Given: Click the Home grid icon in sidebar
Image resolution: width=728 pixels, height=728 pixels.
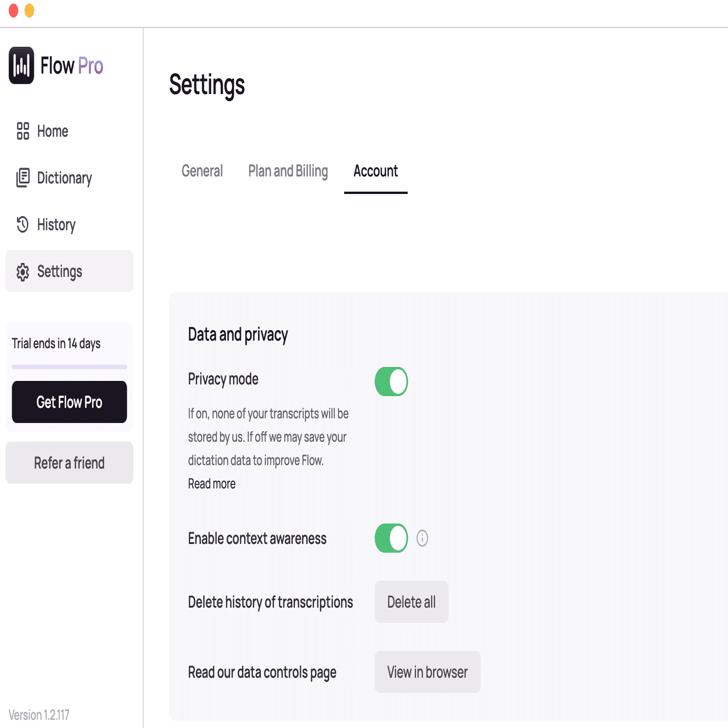Looking at the screenshot, I should coord(23,131).
